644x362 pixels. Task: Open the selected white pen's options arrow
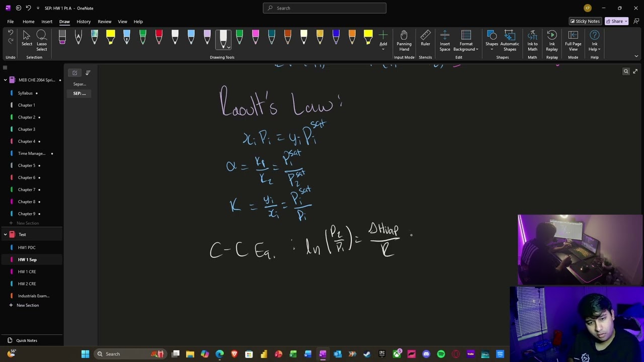pyautogui.click(x=228, y=47)
